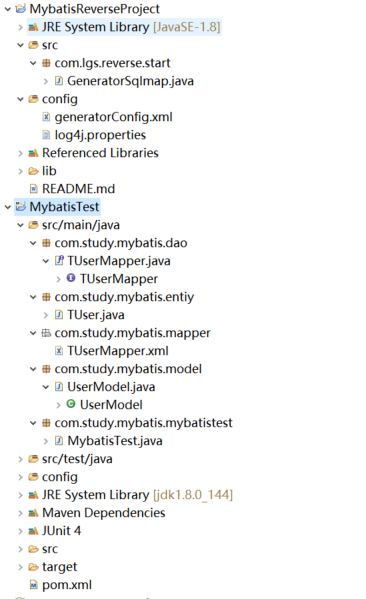Click the TUser.java file icon
366x599 pixels.
pyautogui.click(x=58, y=315)
